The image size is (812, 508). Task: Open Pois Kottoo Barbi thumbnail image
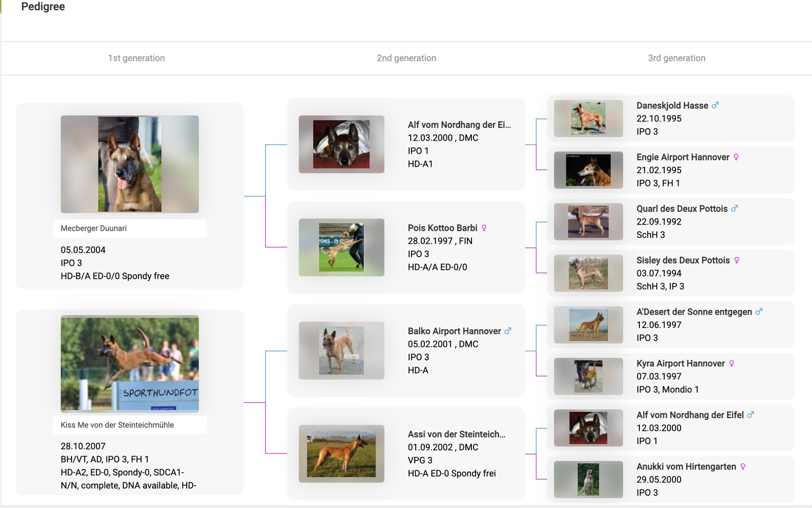click(342, 247)
